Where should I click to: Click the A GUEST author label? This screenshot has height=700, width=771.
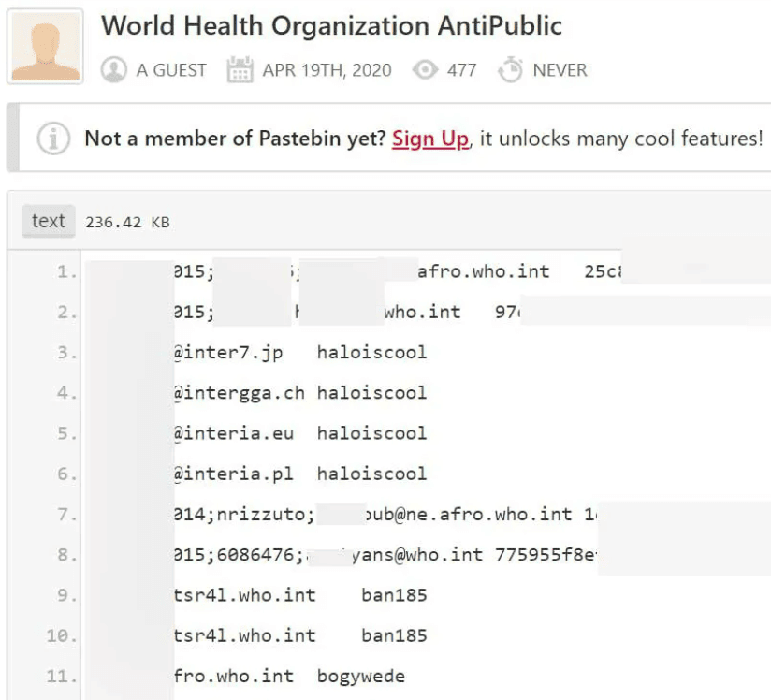[171, 70]
